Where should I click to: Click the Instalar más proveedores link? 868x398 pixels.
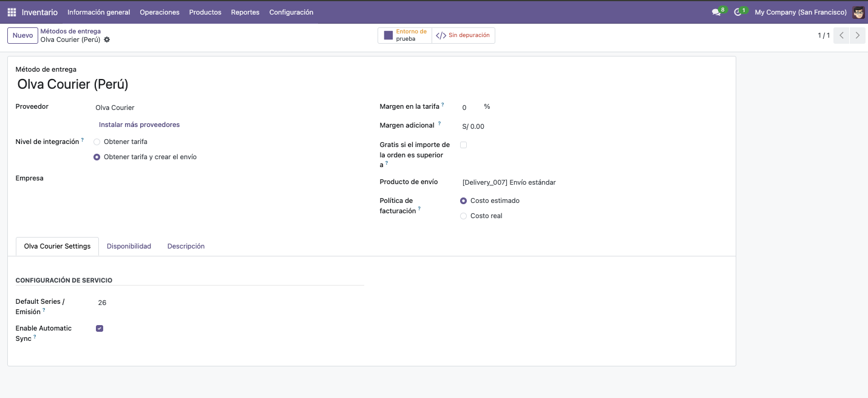click(x=139, y=125)
